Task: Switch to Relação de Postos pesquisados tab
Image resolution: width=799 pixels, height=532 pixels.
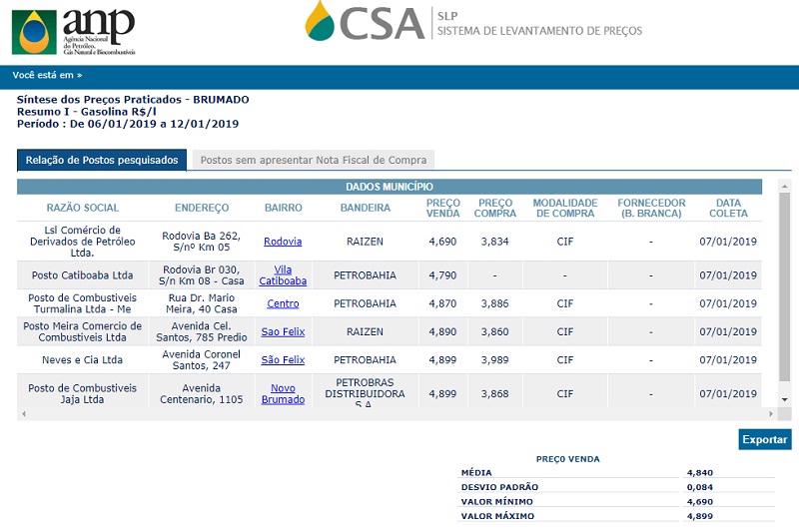Action: (102, 160)
